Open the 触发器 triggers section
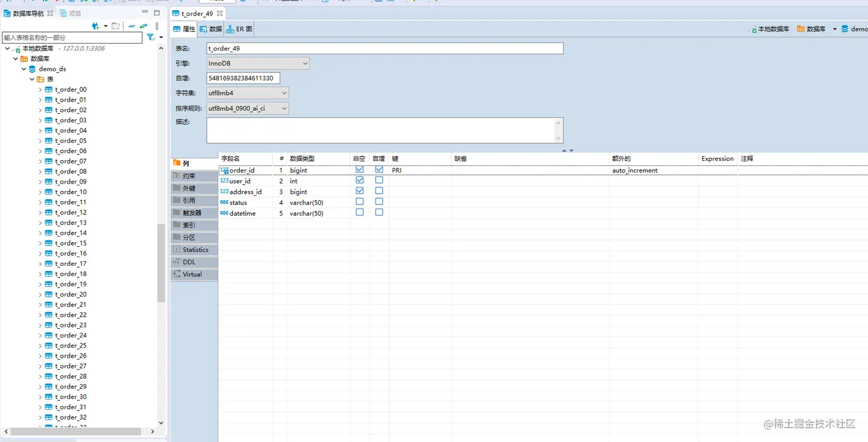The height and width of the screenshot is (442, 868). click(x=194, y=213)
